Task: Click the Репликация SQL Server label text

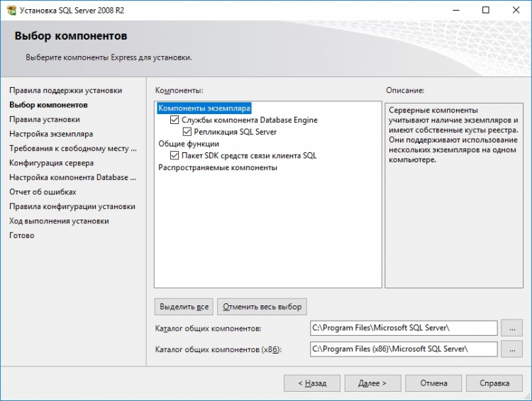Action: (x=235, y=132)
